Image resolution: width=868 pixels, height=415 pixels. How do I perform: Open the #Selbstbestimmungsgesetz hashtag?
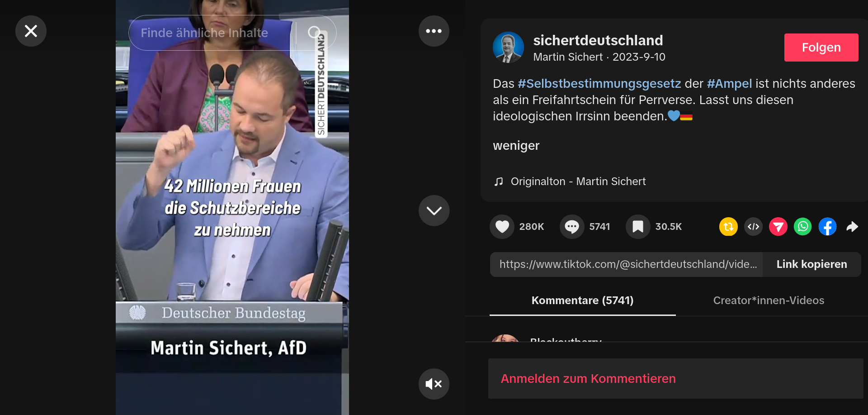click(x=599, y=84)
